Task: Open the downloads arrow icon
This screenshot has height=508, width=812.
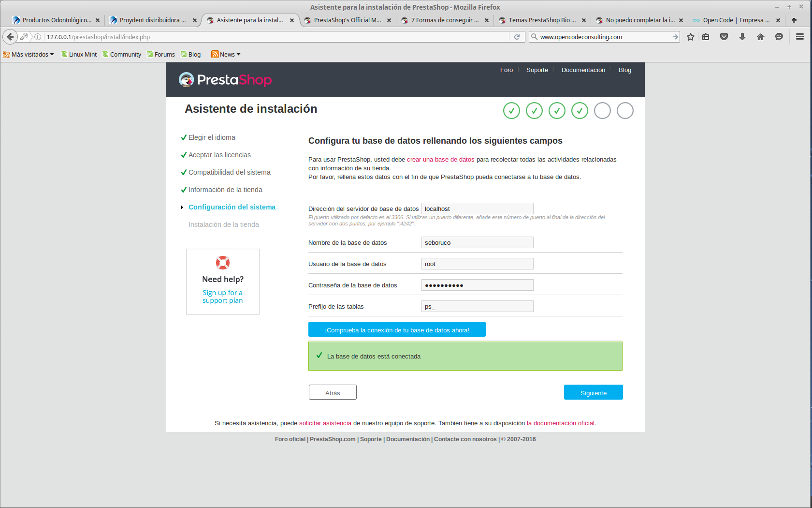Action: click(742, 37)
